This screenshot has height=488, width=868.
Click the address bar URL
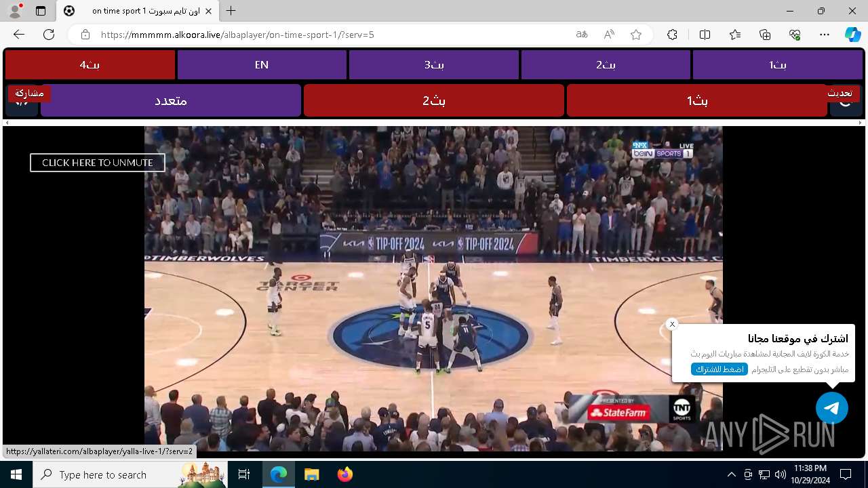click(237, 35)
